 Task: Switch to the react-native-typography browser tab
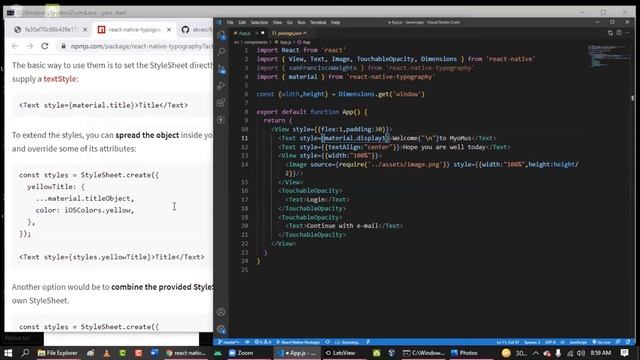[x=135, y=29]
